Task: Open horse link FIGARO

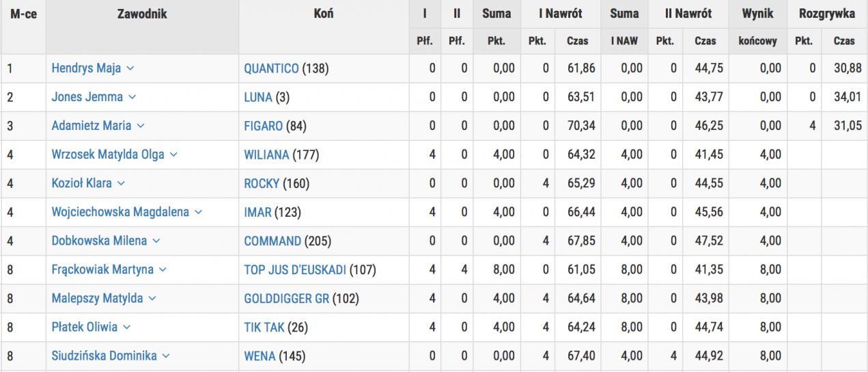Action: pyautogui.click(x=264, y=126)
